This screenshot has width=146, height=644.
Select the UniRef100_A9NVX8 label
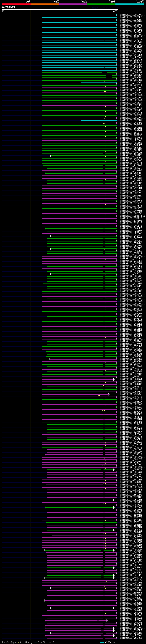131,617
